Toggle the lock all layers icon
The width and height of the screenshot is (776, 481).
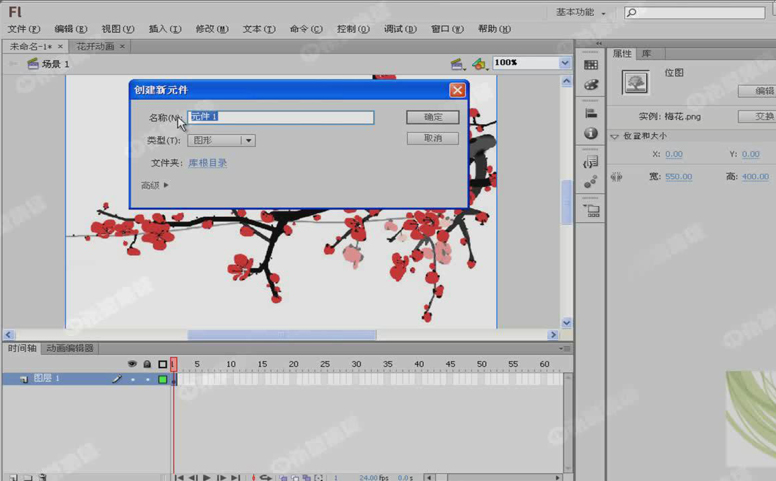147,364
